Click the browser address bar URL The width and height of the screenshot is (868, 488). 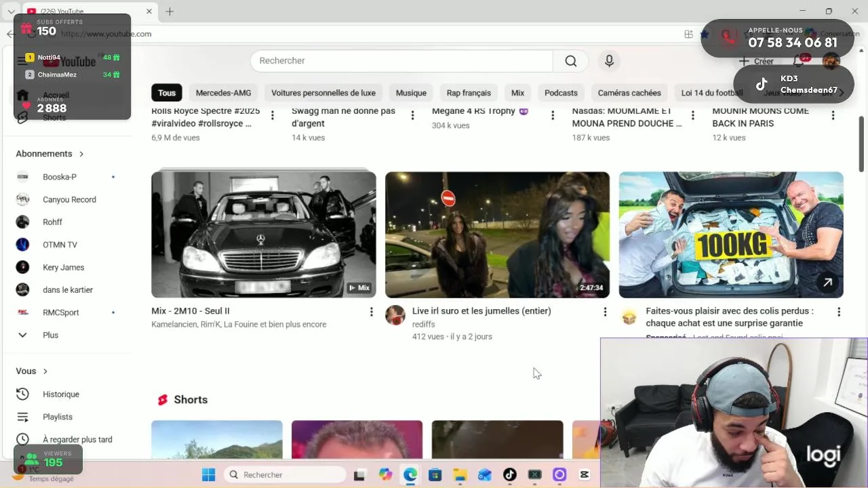pos(106,34)
